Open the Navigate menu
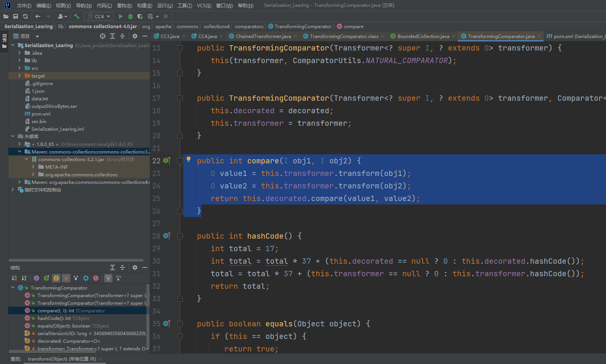This screenshot has width=606, height=364. [x=84, y=5]
